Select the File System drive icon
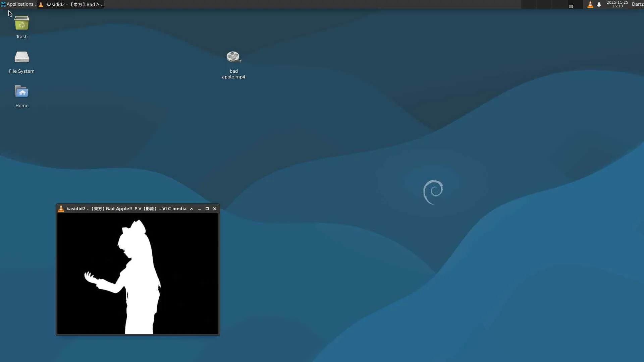 click(x=22, y=58)
